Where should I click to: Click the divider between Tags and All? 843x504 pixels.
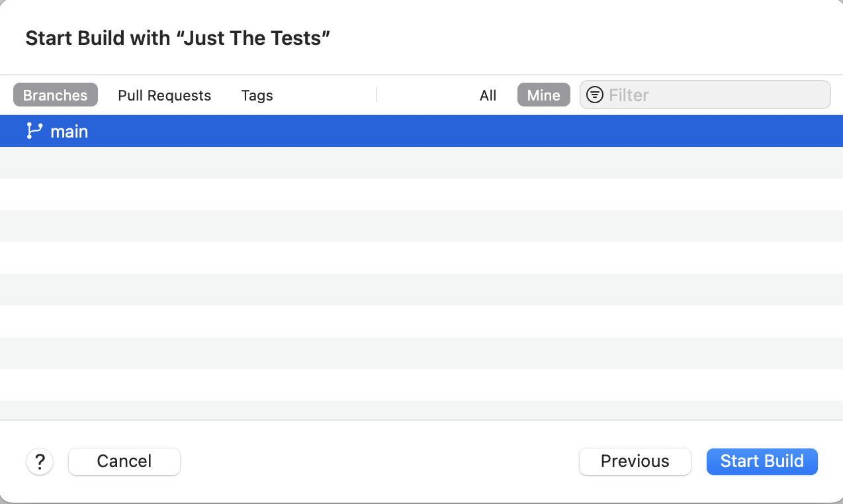point(377,95)
